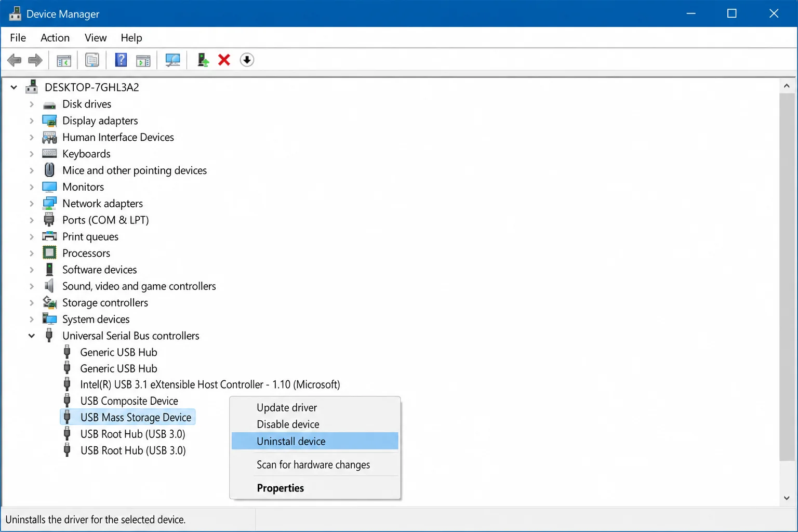
Task: Select the Universal Serial Bus controllers label
Action: click(x=131, y=336)
